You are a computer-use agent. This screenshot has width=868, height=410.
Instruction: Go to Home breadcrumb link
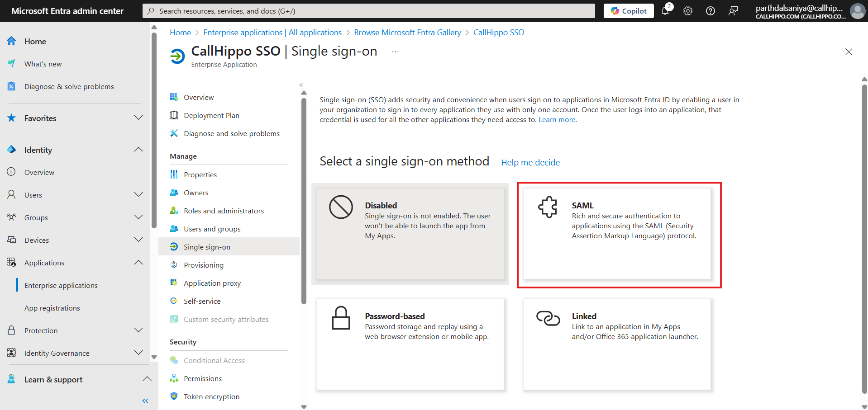[180, 33]
